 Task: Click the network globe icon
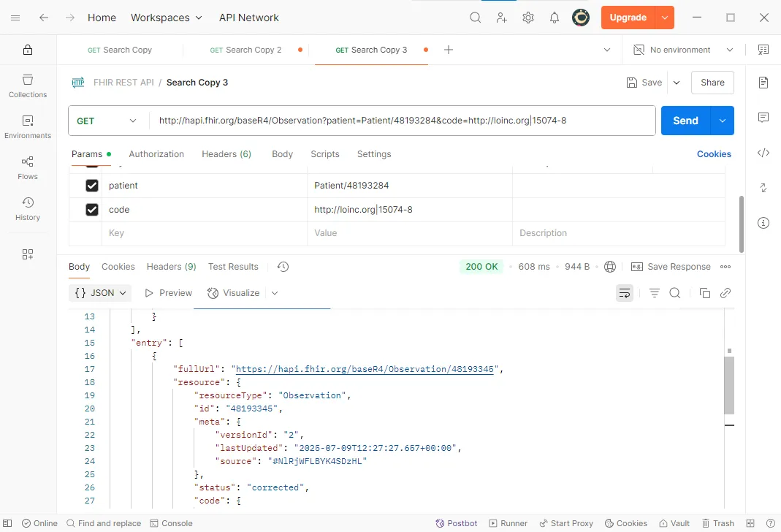pyautogui.click(x=609, y=267)
